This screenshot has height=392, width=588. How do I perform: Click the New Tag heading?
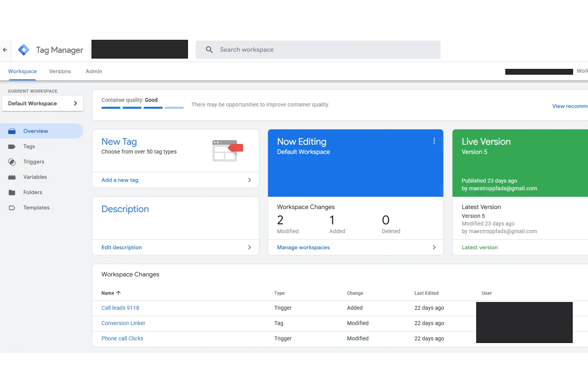[x=119, y=142]
